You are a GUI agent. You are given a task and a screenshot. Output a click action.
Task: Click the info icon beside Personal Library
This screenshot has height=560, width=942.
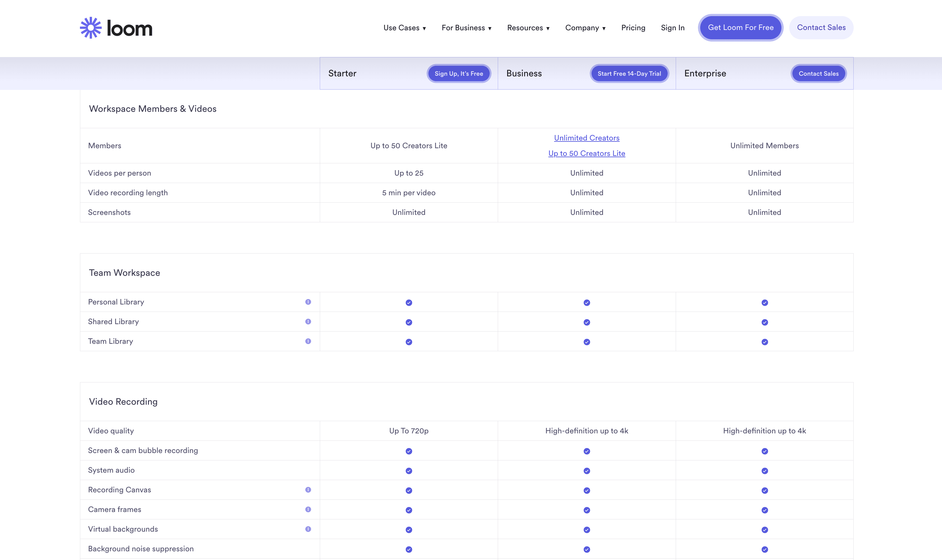click(x=309, y=302)
